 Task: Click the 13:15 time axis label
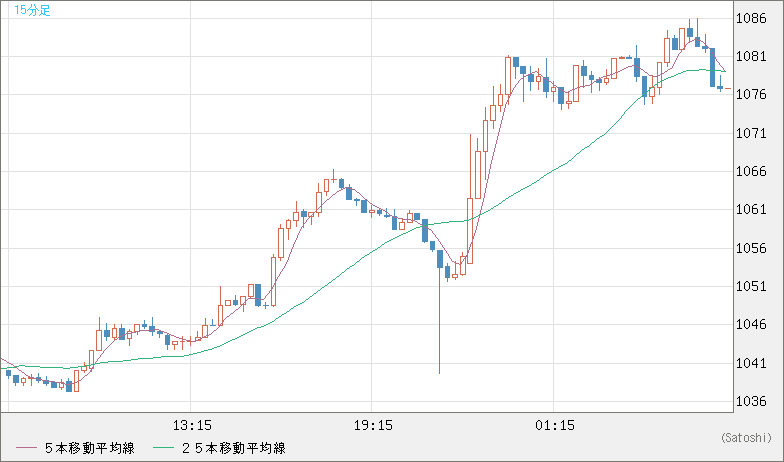click(x=192, y=426)
